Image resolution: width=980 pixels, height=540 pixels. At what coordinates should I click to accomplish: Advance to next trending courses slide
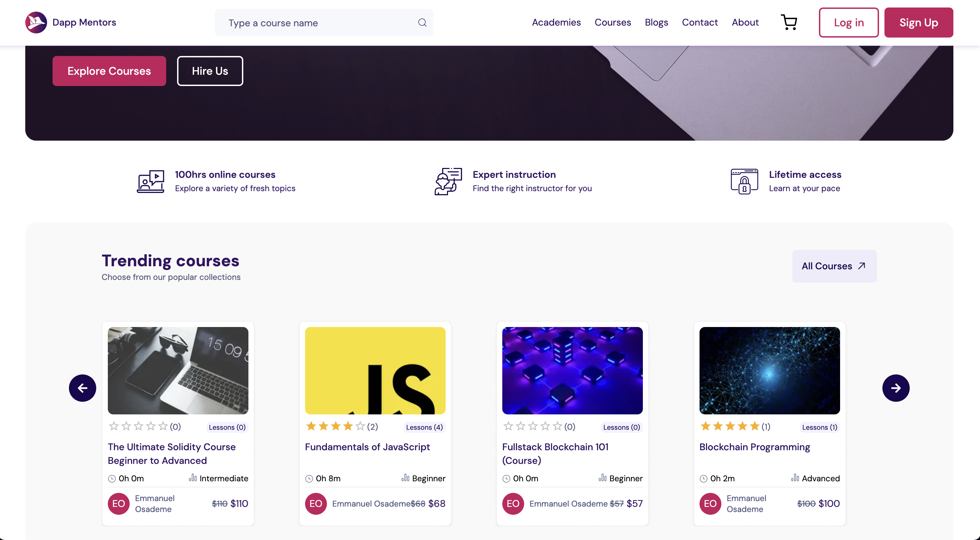[895, 388]
